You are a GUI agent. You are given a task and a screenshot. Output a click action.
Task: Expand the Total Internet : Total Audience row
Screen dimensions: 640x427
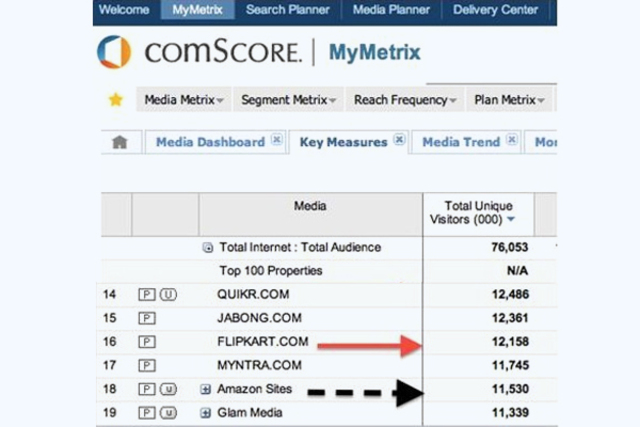coord(208,247)
